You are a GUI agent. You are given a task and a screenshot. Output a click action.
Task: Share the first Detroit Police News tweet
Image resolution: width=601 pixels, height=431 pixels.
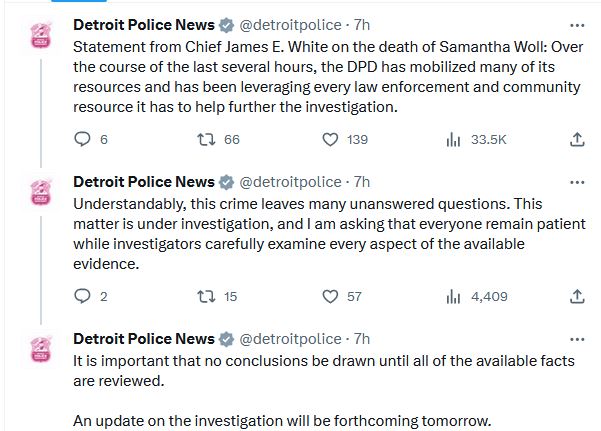577,140
